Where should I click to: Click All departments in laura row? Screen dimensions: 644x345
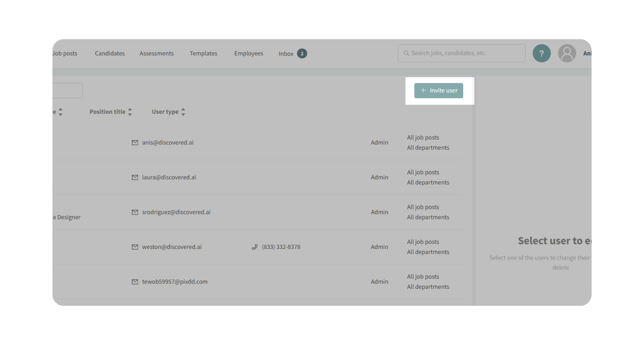pyautogui.click(x=428, y=182)
